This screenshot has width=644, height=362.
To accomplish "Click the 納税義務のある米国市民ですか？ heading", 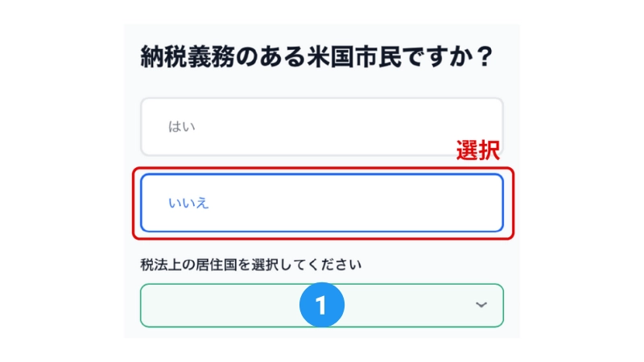I will point(316,56).
